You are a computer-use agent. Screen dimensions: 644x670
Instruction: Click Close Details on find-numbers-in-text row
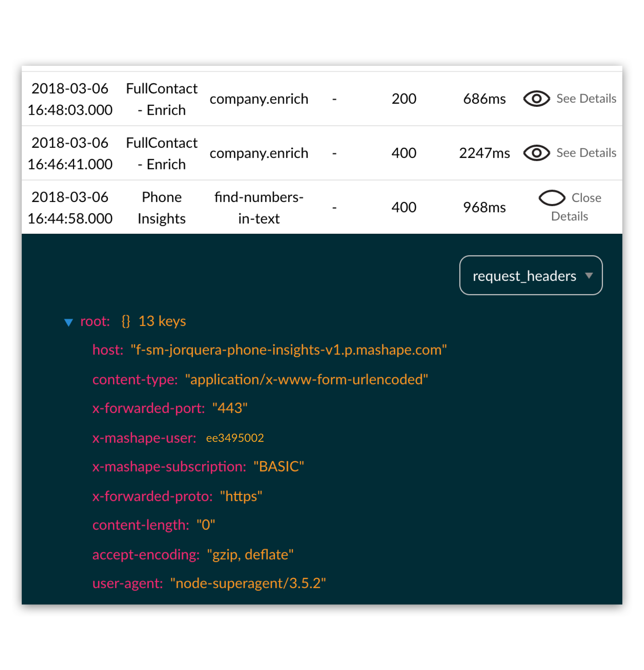[x=576, y=207]
